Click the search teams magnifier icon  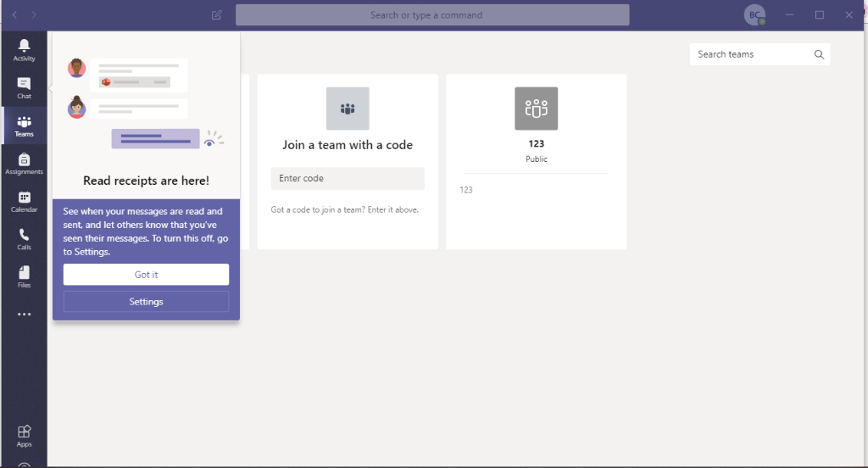tap(819, 54)
